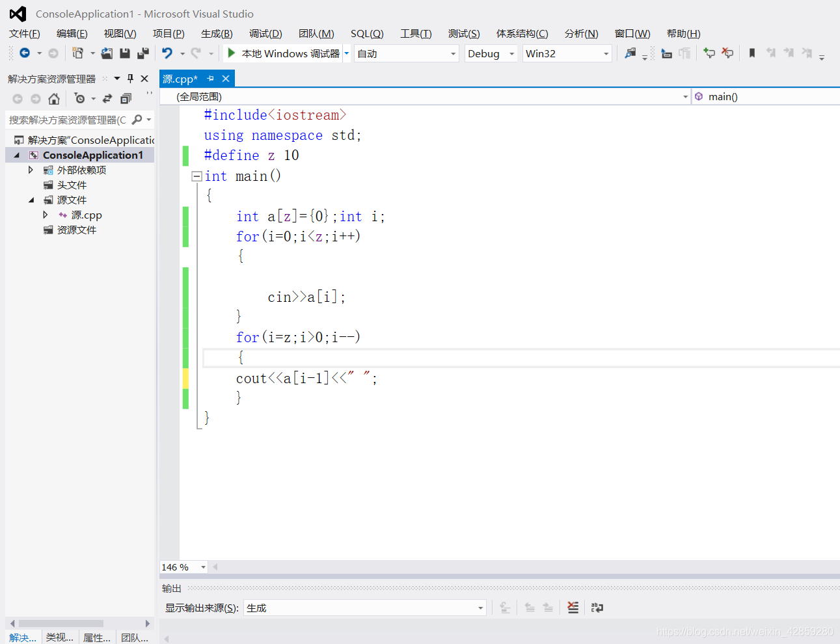Click the sync with active document icon
The image size is (840, 644).
107,99
